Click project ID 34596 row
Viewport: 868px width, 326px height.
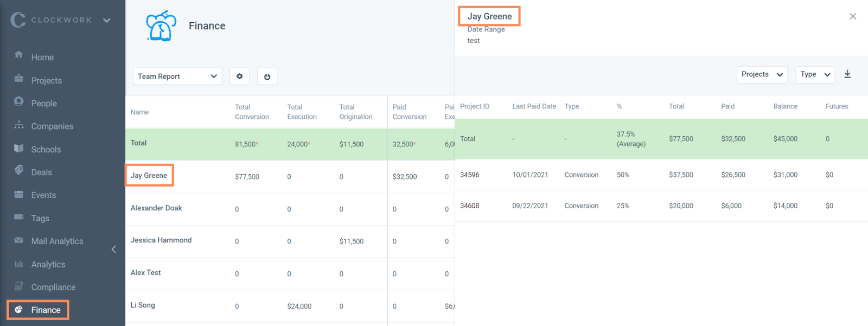point(470,175)
